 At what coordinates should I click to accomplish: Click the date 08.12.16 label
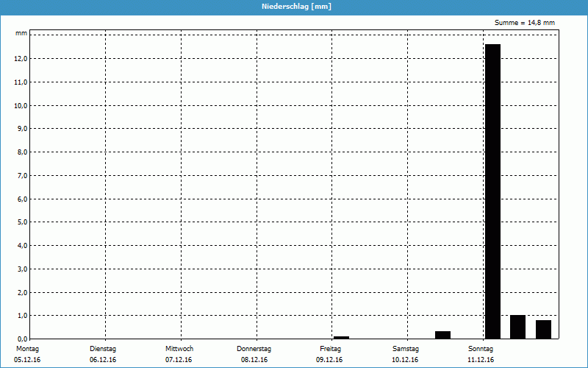click(x=254, y=360)
